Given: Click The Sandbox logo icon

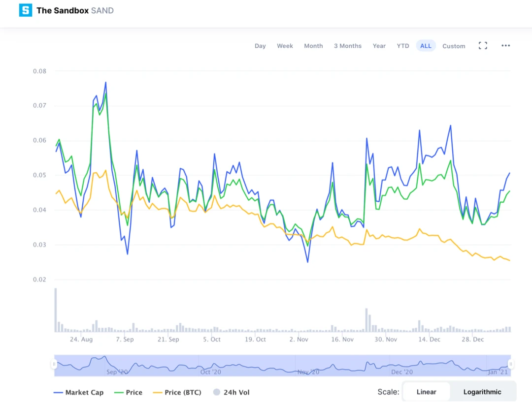Looking at the screenshot, I should [x=26, y=10].
